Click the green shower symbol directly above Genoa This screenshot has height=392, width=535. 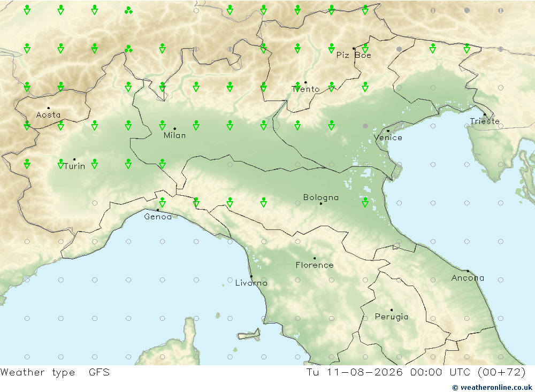163,202
